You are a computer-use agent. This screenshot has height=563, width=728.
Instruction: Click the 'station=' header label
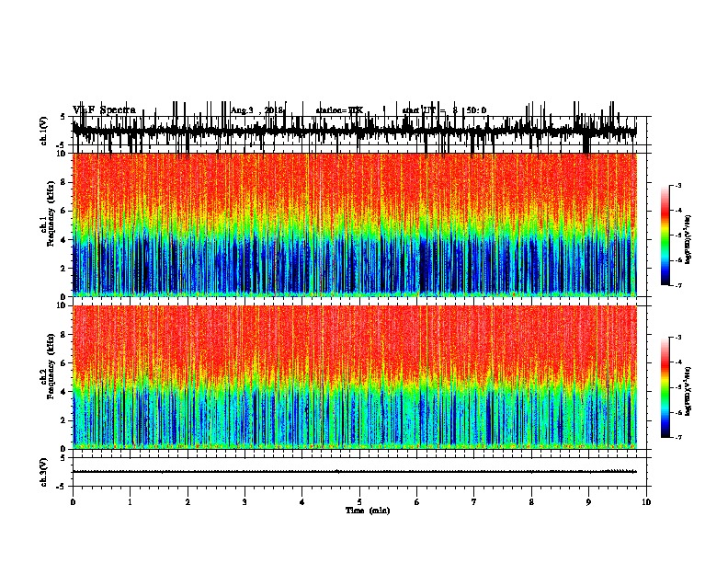[332, 110]
